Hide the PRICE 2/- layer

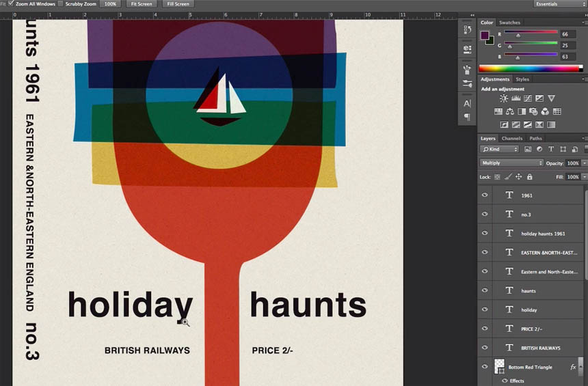pos(485,329)
